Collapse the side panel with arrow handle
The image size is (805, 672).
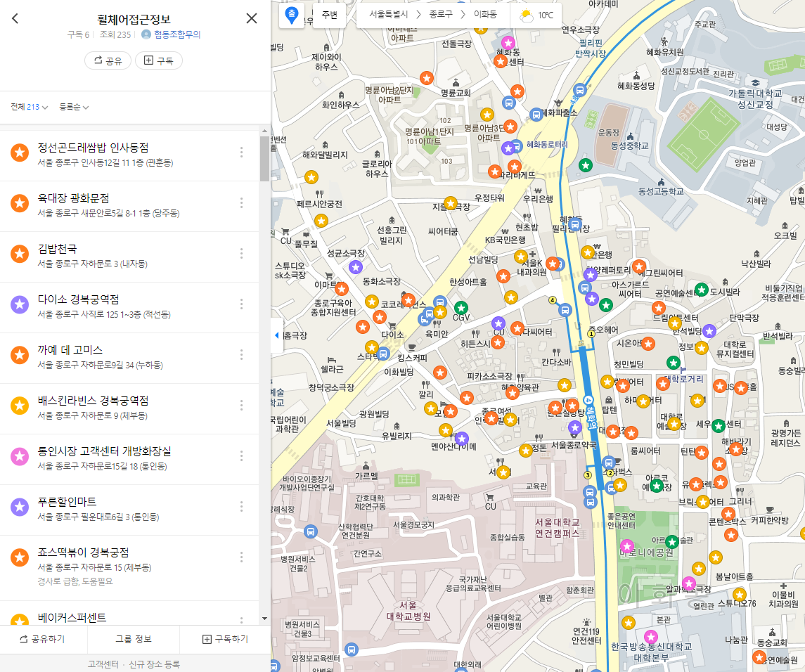pyautogui.click(x=277, y=335)
